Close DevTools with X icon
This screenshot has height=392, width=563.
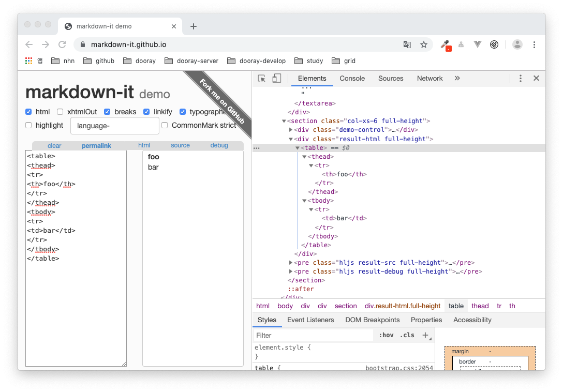point(536,78)
